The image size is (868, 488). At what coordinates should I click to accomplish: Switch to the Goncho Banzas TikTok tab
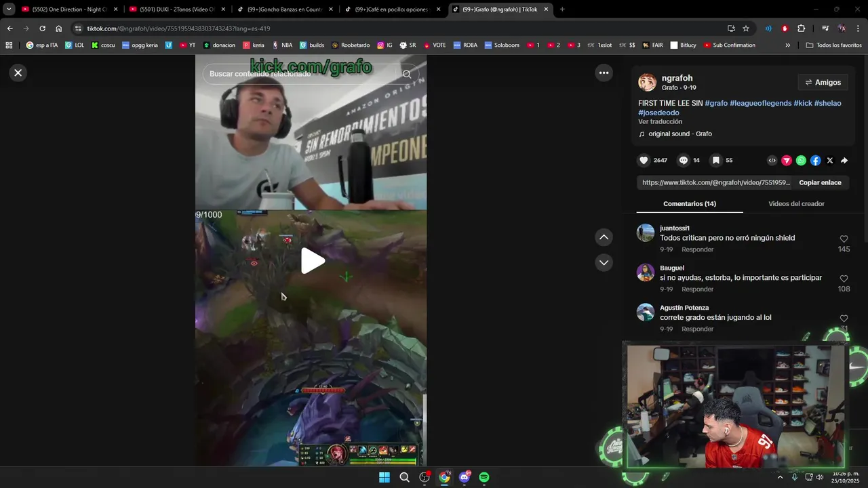tap(284, 9)
